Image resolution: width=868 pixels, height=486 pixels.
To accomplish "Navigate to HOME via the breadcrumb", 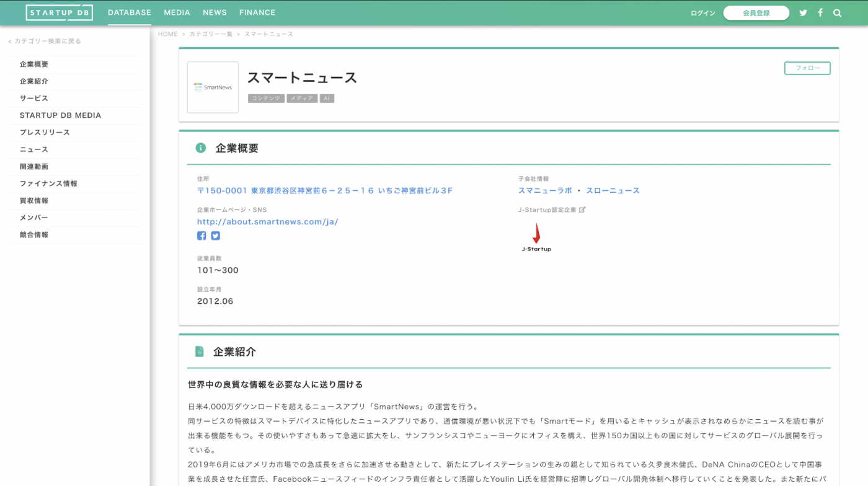I will [167, 34].
